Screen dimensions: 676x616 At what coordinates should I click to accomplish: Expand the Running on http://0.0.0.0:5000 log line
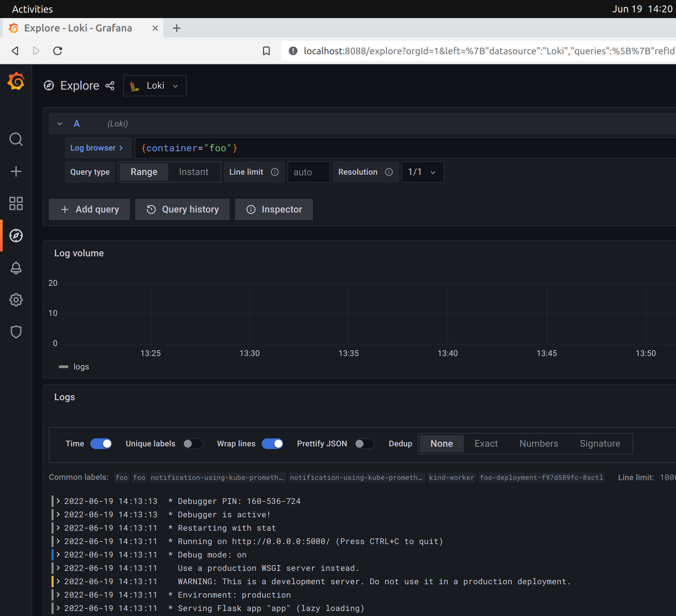[x=58, y=541]
